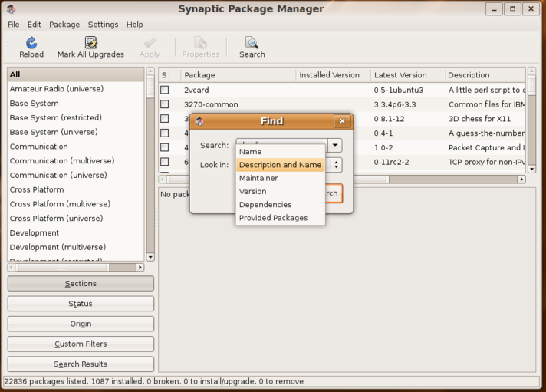
Task: Open the Edit menu
Action: coord(34,25)
